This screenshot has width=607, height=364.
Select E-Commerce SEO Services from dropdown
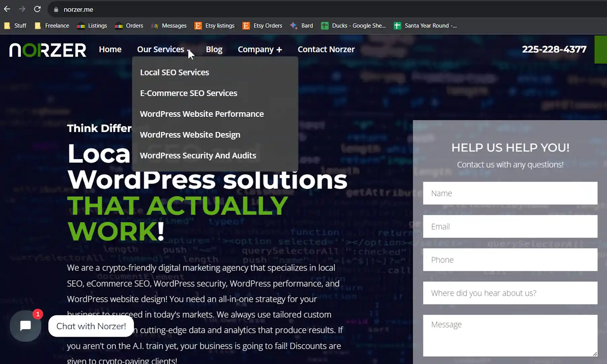189,93
